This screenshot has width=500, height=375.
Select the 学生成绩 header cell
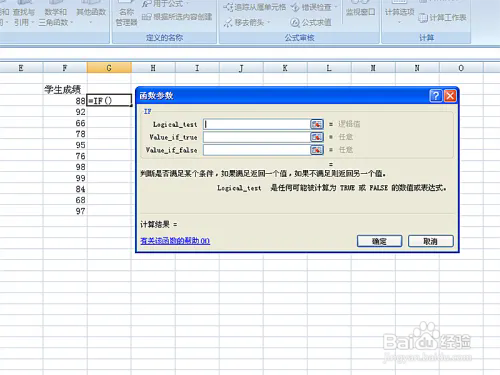(x=65, y=89)
